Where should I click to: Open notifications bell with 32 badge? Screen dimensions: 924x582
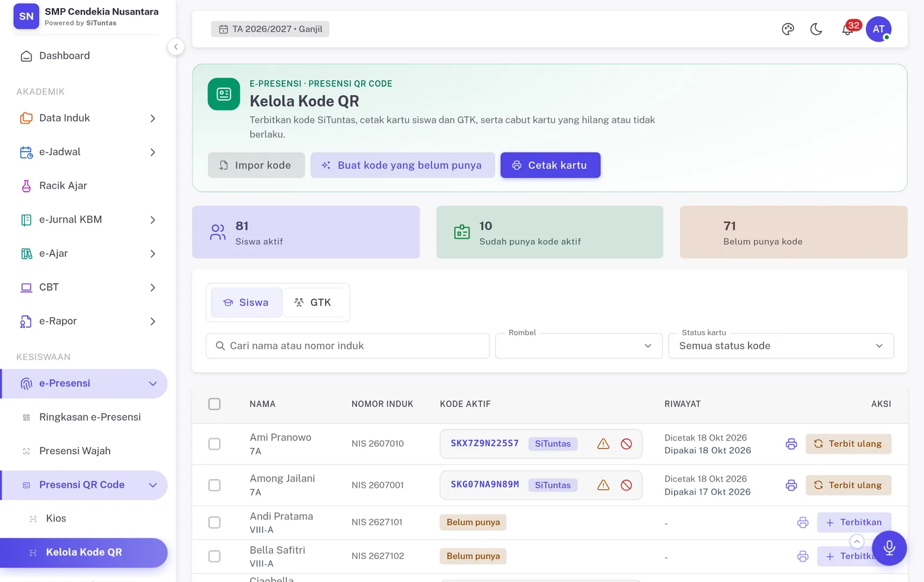tap(848, 29)
